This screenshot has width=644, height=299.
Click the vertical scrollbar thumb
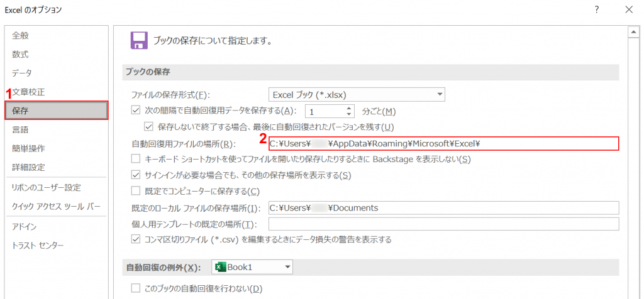[635, 168]
